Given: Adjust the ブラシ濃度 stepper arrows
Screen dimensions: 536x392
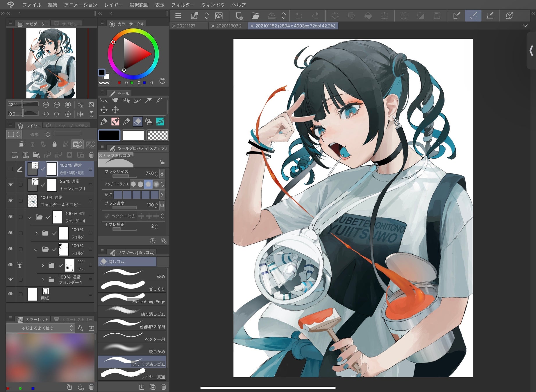Looking at the screenshot, I should coord(156,206).
